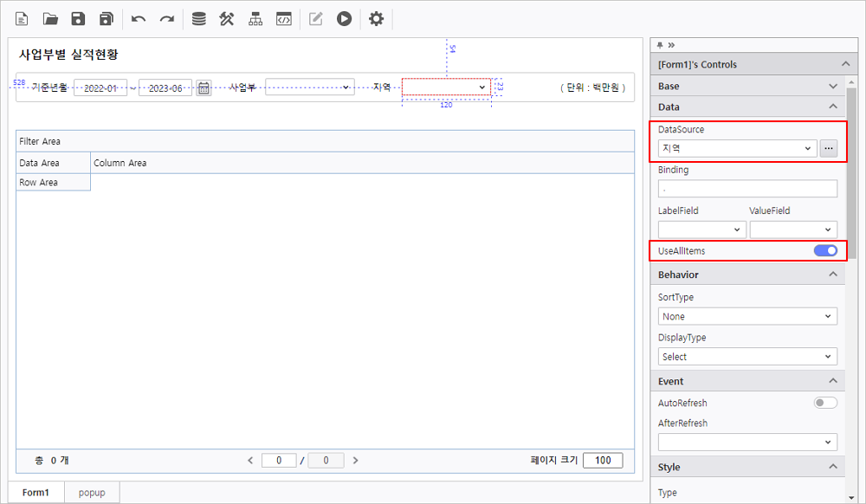This screenshot has height=504, width=866.
Task: Click the New document icon
Action: click(23, 18)
